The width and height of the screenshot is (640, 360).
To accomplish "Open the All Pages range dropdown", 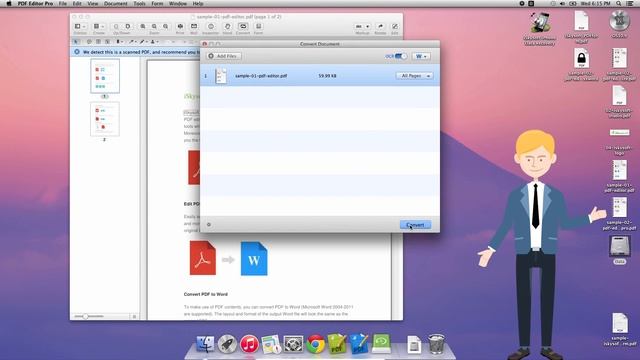I will click(x=414, y=76).
